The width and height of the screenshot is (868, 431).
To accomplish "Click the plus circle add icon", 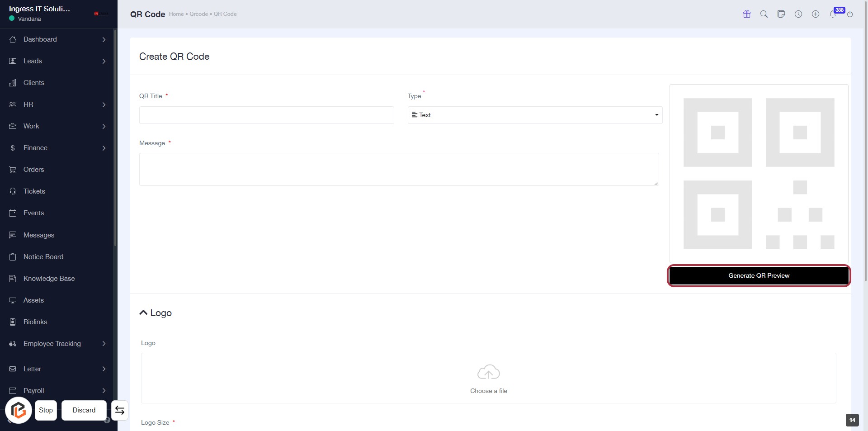I will click(x=816, y=14).
